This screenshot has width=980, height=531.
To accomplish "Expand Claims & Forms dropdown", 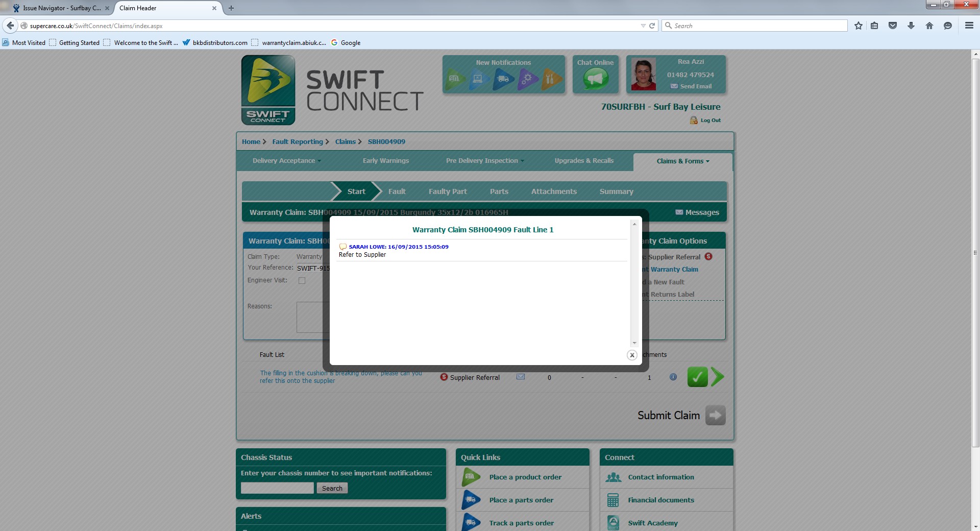I will (683, 161).
